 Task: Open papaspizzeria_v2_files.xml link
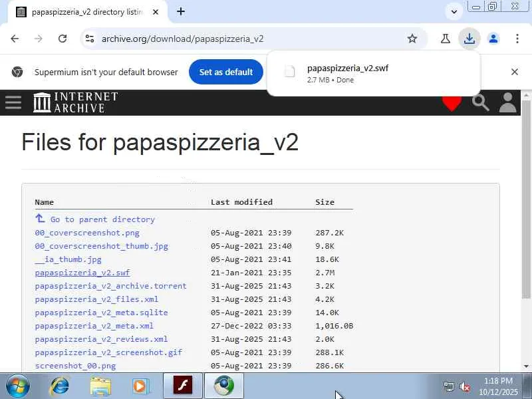point(96,299)
